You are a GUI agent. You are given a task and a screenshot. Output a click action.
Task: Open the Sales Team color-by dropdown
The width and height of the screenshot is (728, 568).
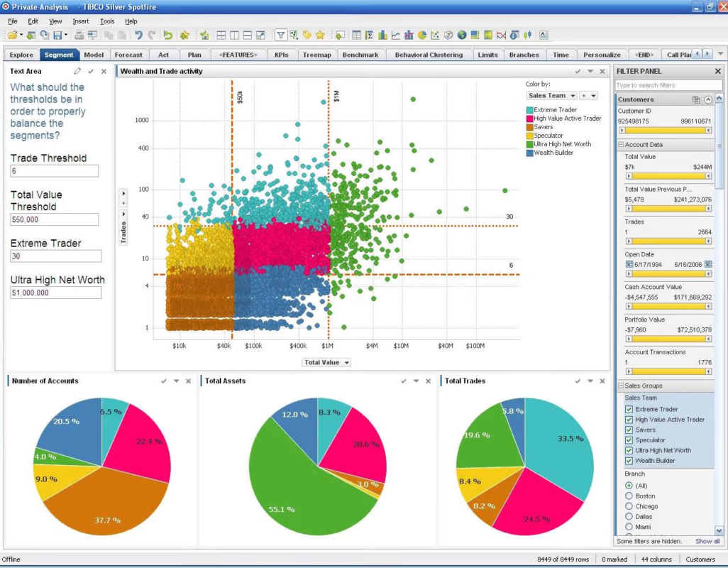pos(552,95)
